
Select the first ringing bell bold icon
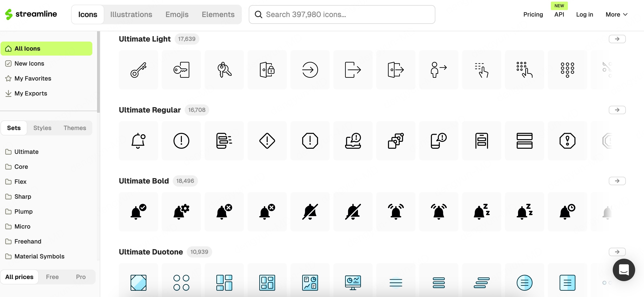coord(396,212)
